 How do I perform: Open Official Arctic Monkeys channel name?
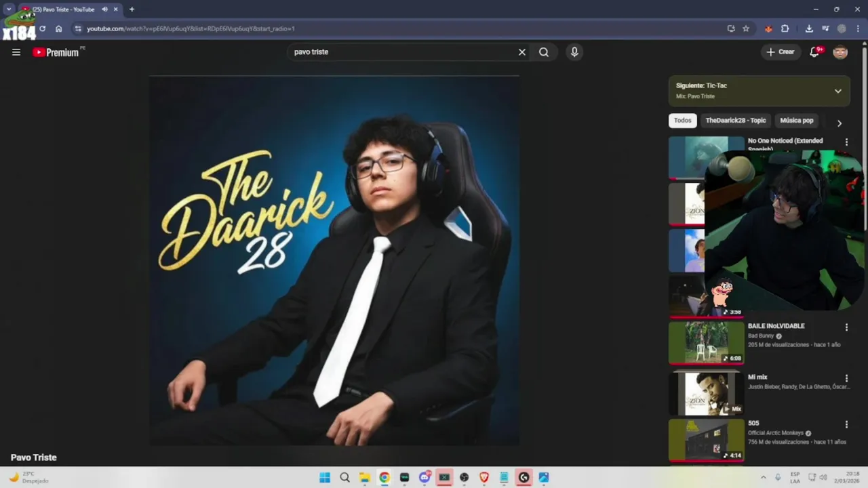pos(776,432)
